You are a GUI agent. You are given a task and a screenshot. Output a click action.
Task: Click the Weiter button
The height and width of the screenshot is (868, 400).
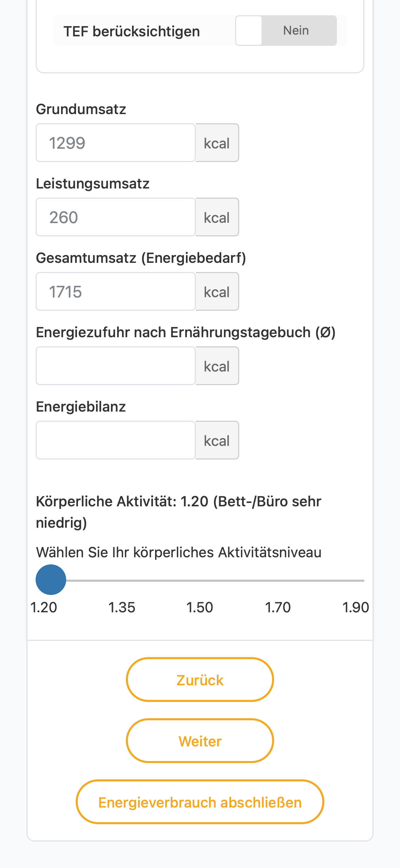click(x=200, y=741)
